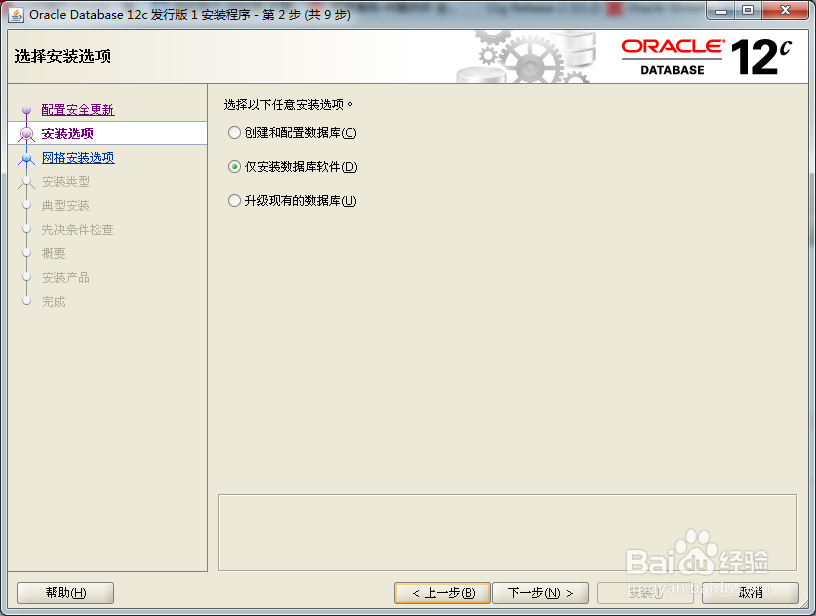Select 创建和配置数据库 option
Image resolution: width=816 pixels, height=616 pixels.
coord(234,132)
